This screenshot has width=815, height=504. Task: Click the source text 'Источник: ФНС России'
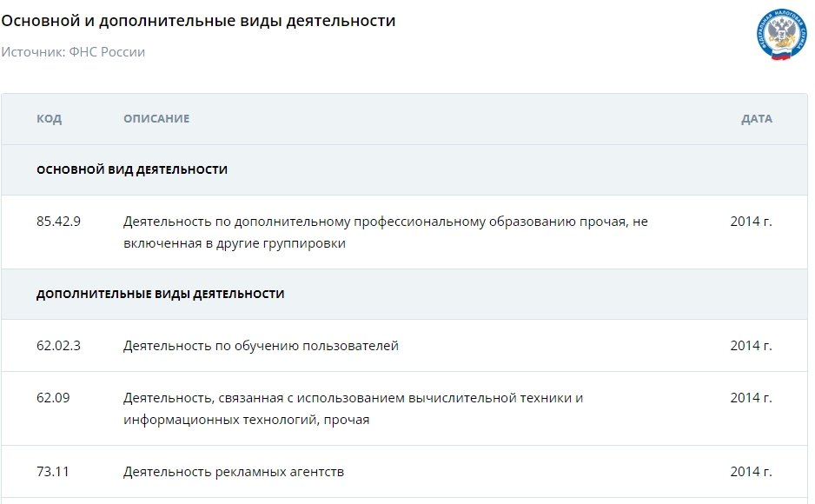(x=73, y=52)
